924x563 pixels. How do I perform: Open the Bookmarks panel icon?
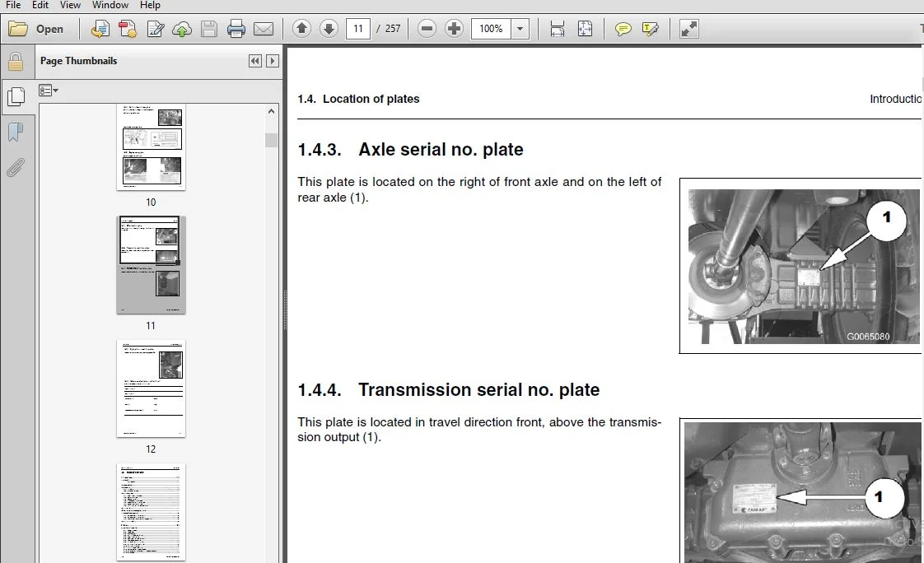16,132
